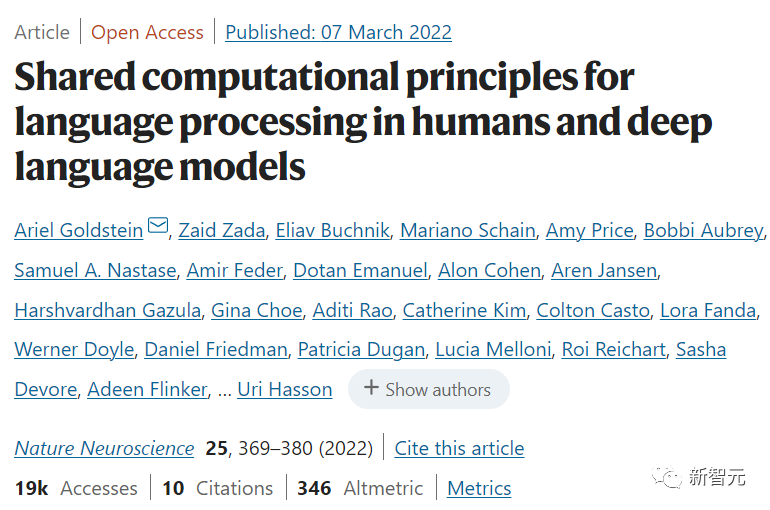770x510 pixels.
Task: Expand the full list with Show authors
Action: click(x=429, y=389)
